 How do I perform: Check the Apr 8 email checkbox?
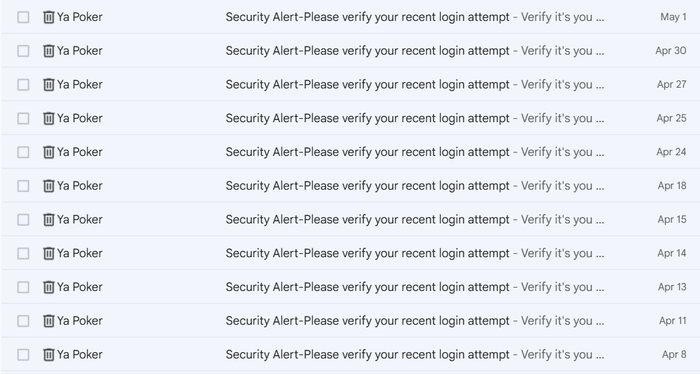coord(23,354)
